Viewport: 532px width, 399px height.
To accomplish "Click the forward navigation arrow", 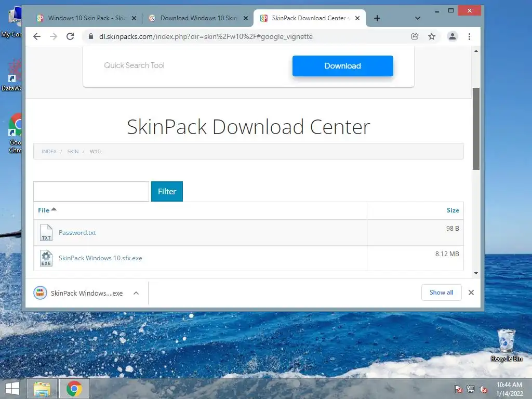I will 54,36.
